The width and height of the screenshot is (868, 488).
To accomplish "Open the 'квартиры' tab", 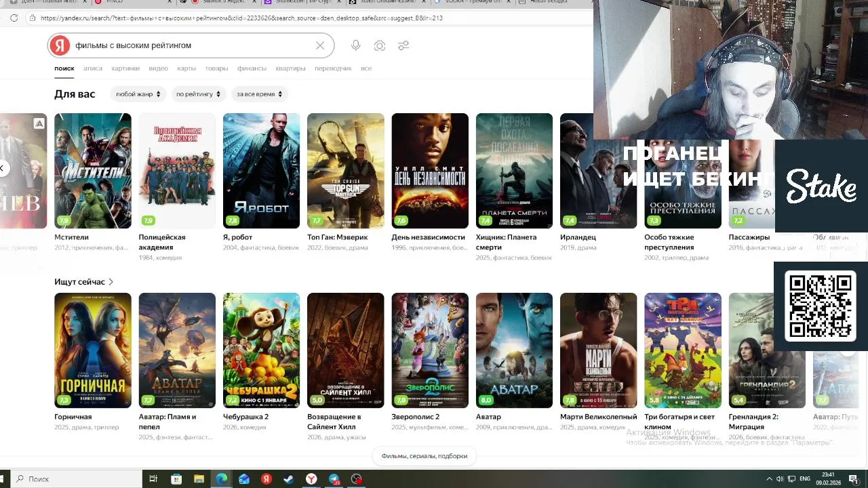I will click(290, 68).
